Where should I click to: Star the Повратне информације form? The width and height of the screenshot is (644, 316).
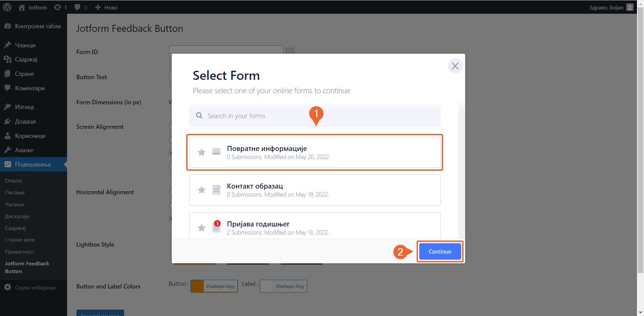pyautogui.click(x=202, y=152)
